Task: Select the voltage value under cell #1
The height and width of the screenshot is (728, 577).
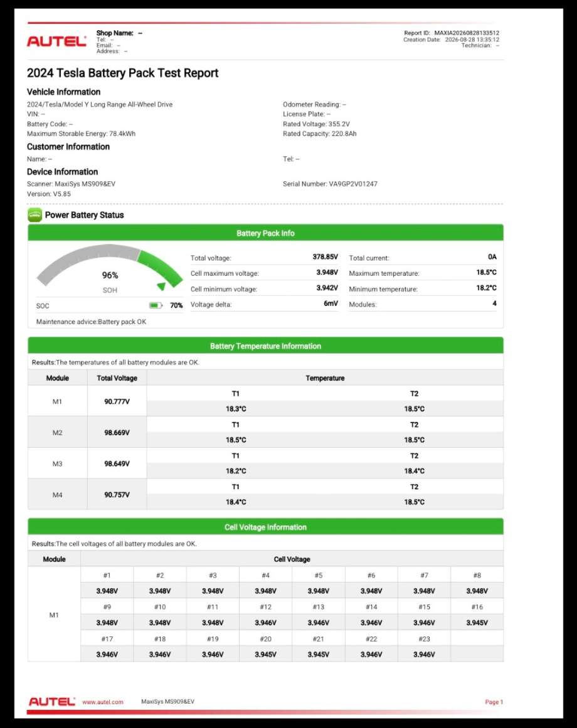Action: 107,591
